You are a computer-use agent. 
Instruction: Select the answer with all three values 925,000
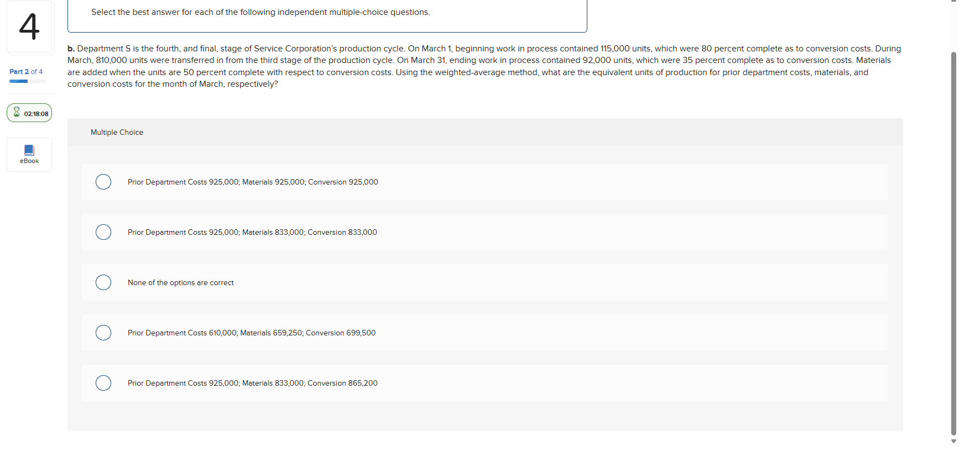(103, 182)
